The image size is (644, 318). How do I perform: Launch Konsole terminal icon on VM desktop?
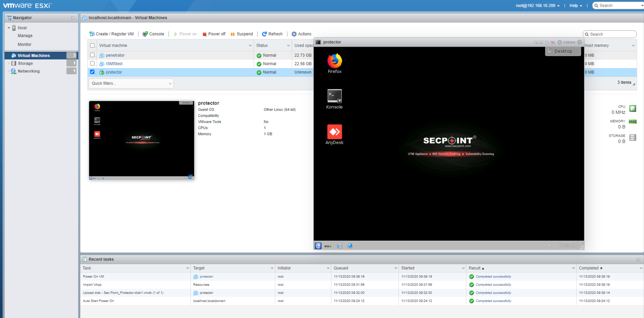tap(334, 96)
